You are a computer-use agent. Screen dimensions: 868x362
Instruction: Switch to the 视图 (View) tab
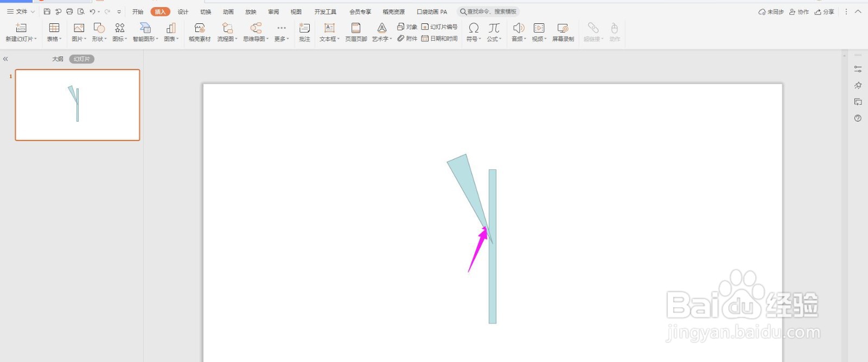tap(296, 11)
